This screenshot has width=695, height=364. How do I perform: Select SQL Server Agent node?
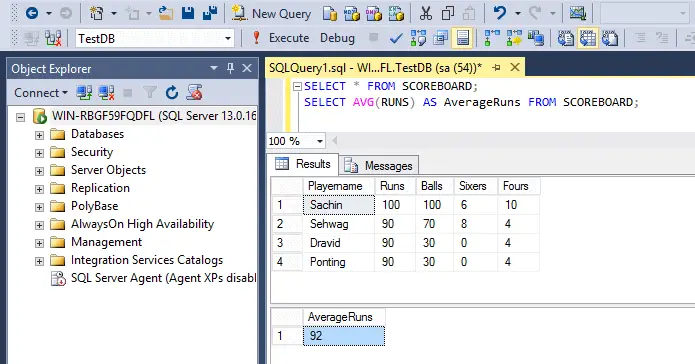(154, 278)
